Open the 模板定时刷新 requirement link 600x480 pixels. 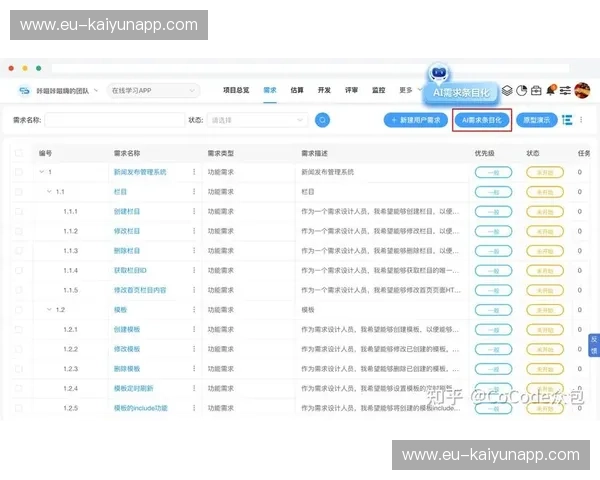[x=134, y=388]
